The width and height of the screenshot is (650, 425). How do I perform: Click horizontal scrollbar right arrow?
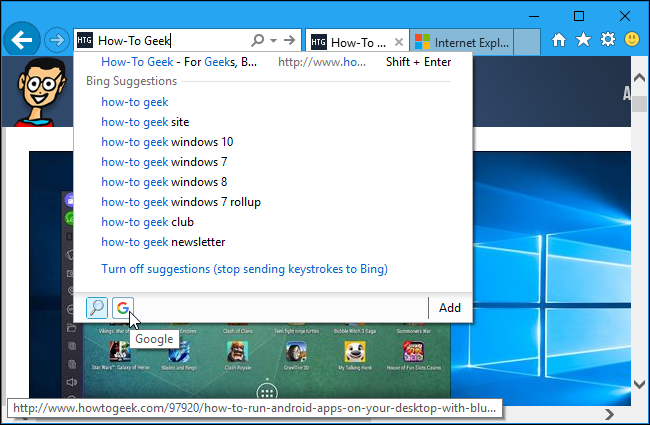(609, 414)
